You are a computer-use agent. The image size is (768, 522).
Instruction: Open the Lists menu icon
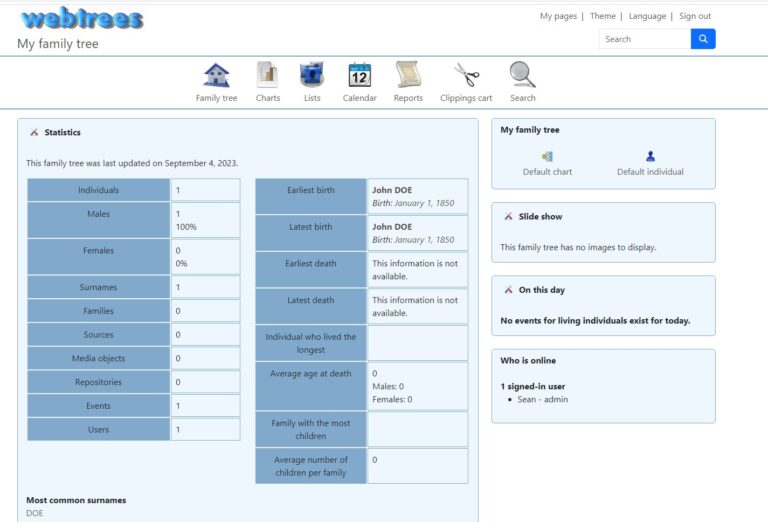coord(312,75)
